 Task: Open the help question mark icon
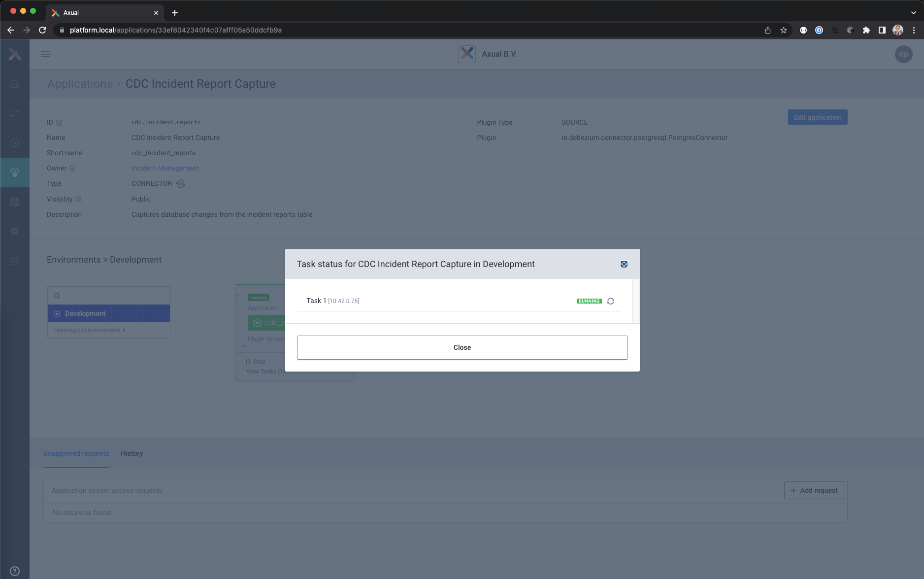coord(15,571)
